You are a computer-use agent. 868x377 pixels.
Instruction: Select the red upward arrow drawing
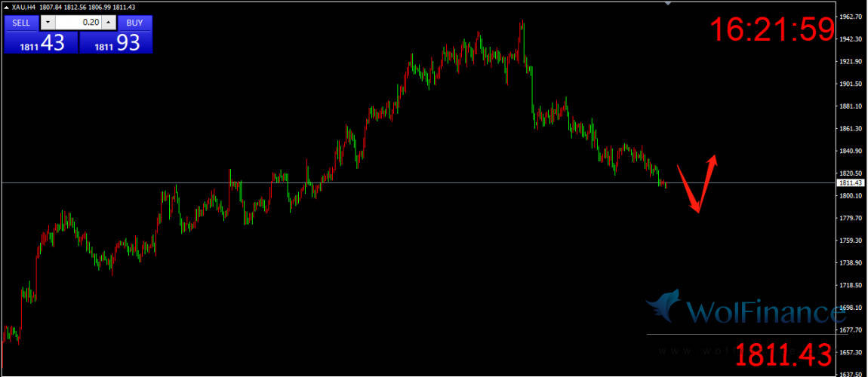tap(708, 179)
